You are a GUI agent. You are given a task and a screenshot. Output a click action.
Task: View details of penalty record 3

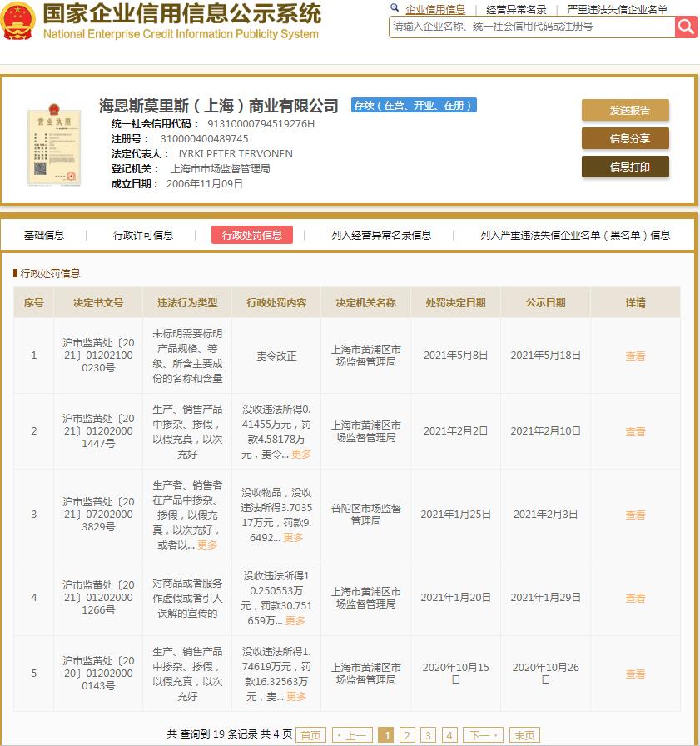click(x=635, y=515)
